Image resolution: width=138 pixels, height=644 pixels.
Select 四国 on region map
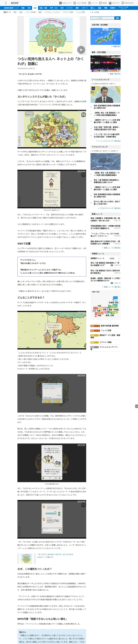pyautogui.click(x=99, y=315)
